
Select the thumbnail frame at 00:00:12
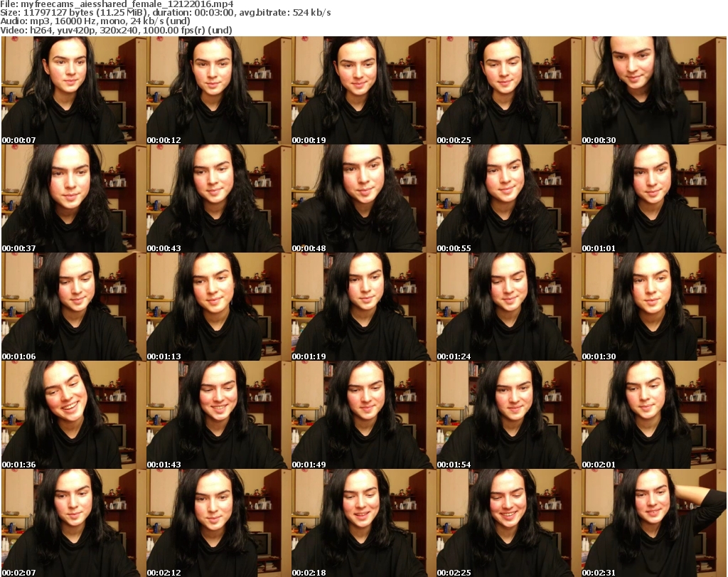click(x=219, y=90)
